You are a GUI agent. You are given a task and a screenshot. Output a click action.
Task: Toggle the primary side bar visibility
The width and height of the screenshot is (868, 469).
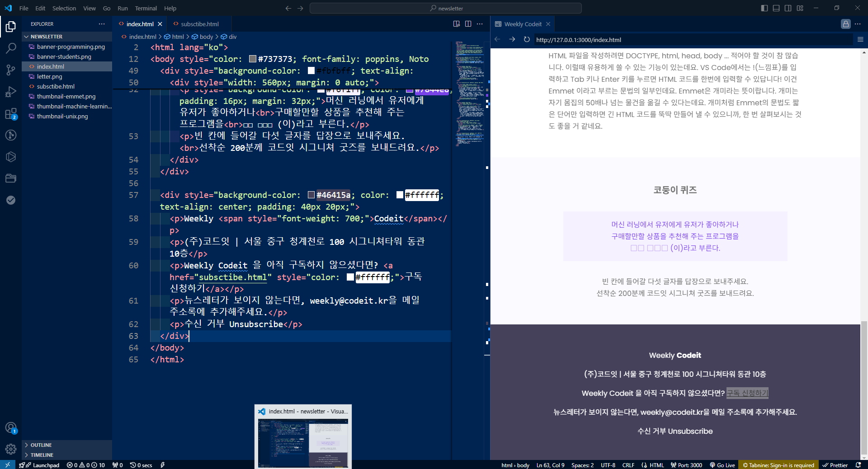pos(764,8)
